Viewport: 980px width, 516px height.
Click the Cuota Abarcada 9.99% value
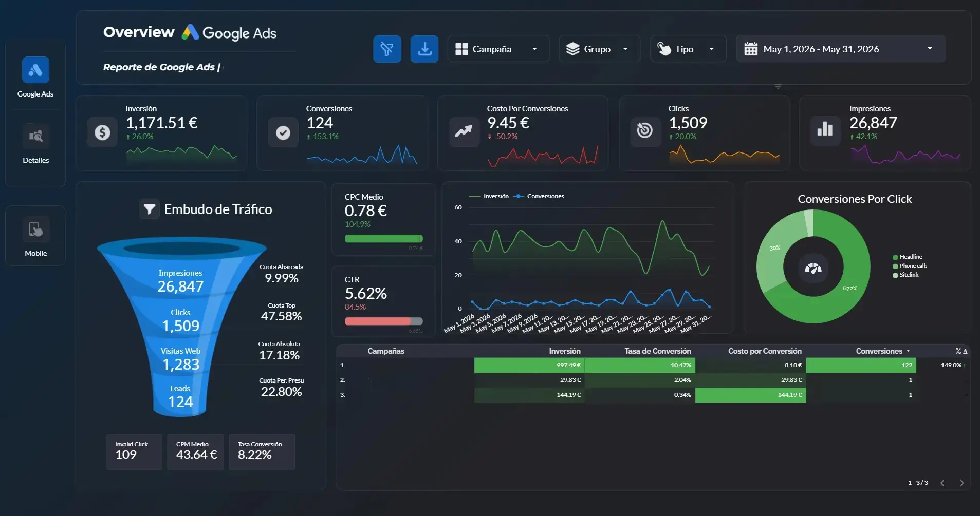click(x=281, y=278)
